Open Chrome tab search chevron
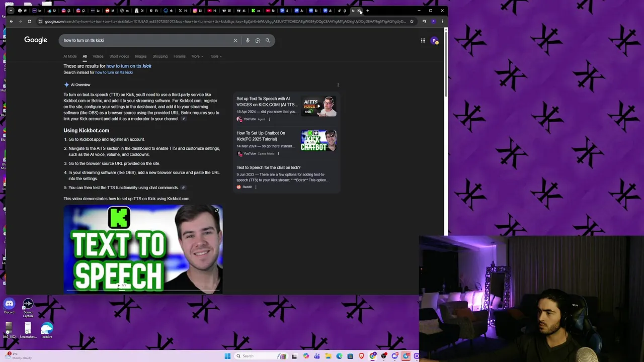This screenshot has height=362, width=644. 11,11
